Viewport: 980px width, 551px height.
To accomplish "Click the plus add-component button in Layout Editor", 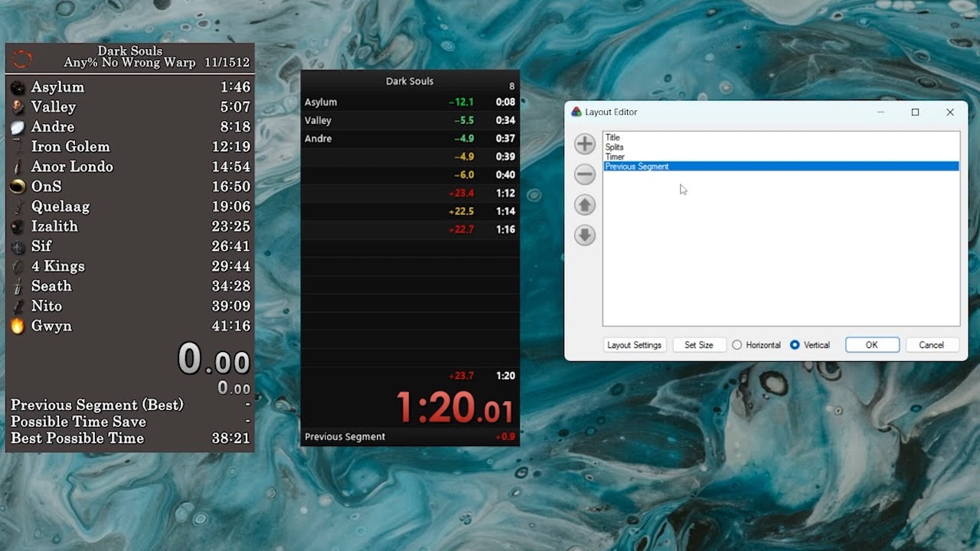I will 584,144.
